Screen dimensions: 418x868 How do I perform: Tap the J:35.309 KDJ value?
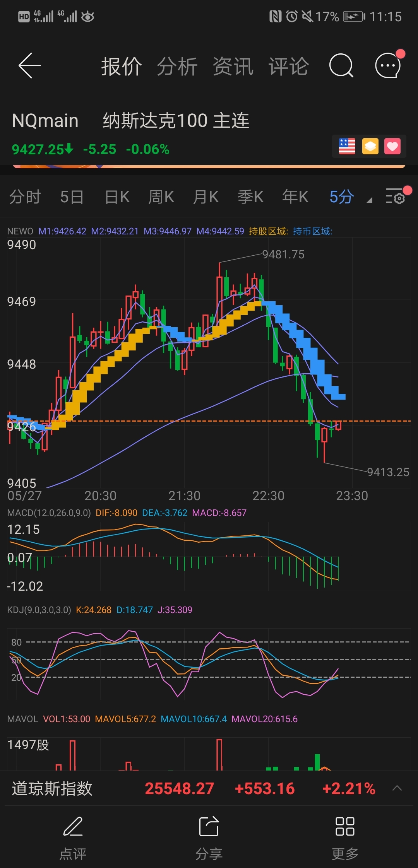point(175,610)
